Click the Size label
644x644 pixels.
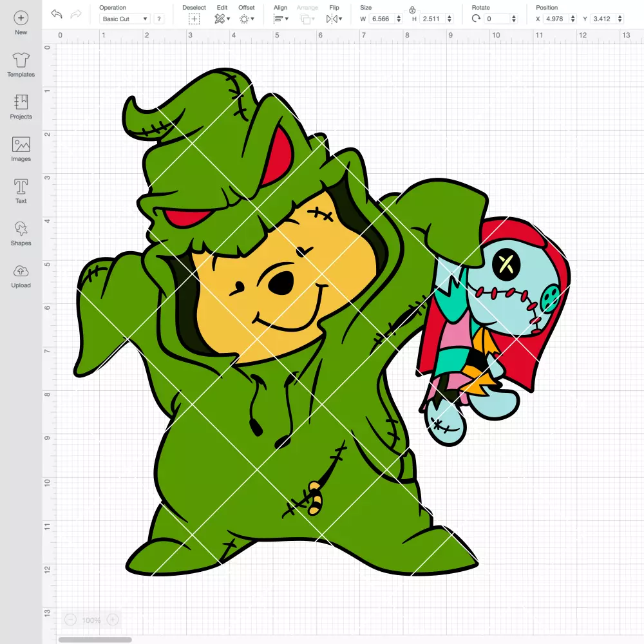tap(366, 7)
